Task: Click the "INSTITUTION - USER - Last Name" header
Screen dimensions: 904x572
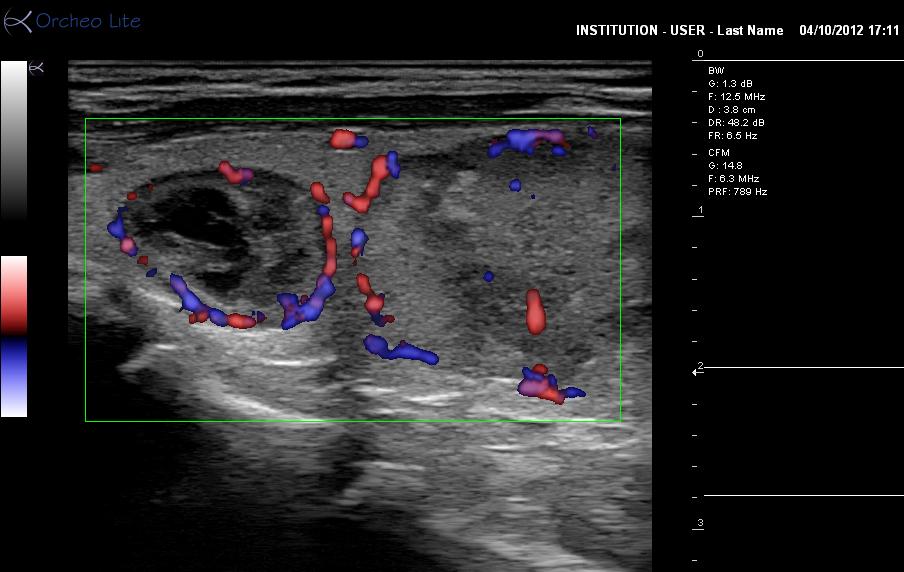Action: 679,31
